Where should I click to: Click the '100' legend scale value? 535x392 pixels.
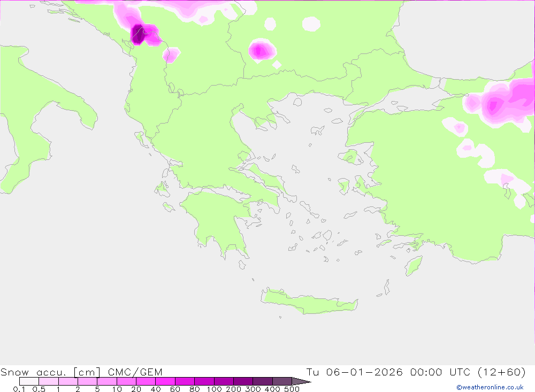(x=214, y=389)
